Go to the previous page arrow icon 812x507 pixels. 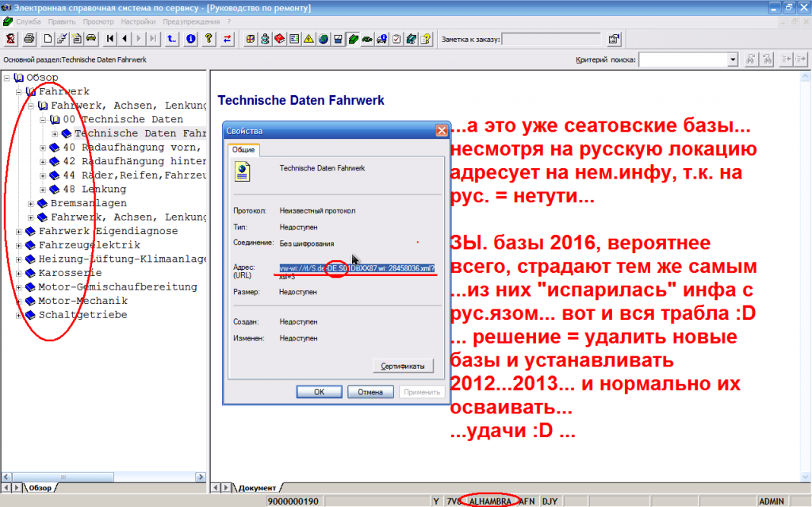coord(125,38)
